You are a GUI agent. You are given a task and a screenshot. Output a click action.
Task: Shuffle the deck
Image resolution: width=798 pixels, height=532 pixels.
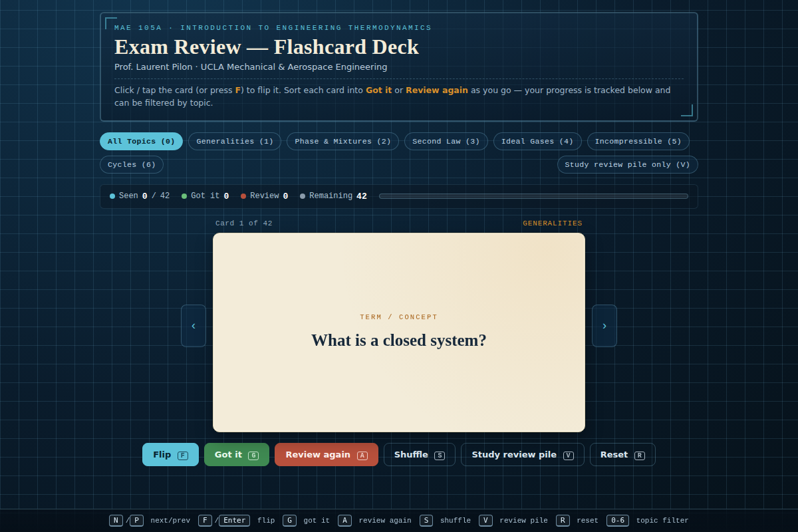click(x=420, y=455)
